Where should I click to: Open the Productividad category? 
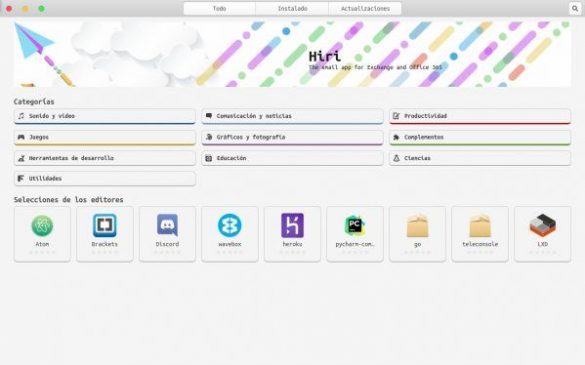point(480,116)
